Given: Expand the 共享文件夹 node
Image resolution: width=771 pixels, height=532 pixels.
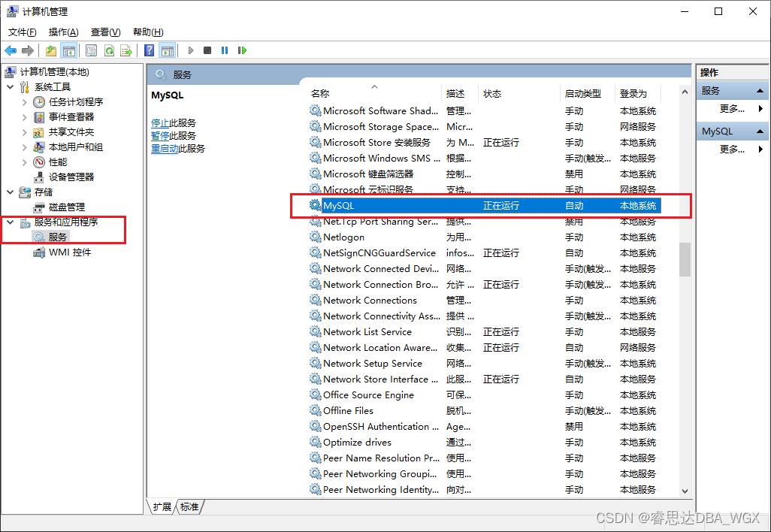Looking at the screenshot, I should (x=24, y=132).
